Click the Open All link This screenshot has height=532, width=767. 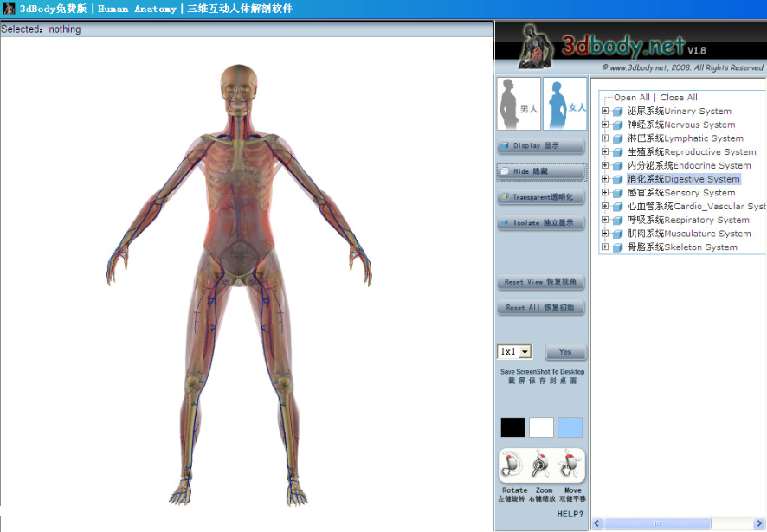633,97
